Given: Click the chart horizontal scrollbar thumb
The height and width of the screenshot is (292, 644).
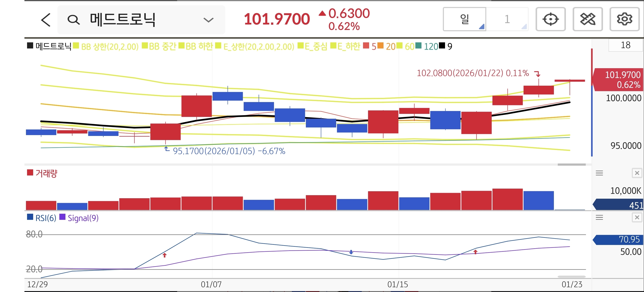Looking at the screenshot, I should [x=572, y=165].
